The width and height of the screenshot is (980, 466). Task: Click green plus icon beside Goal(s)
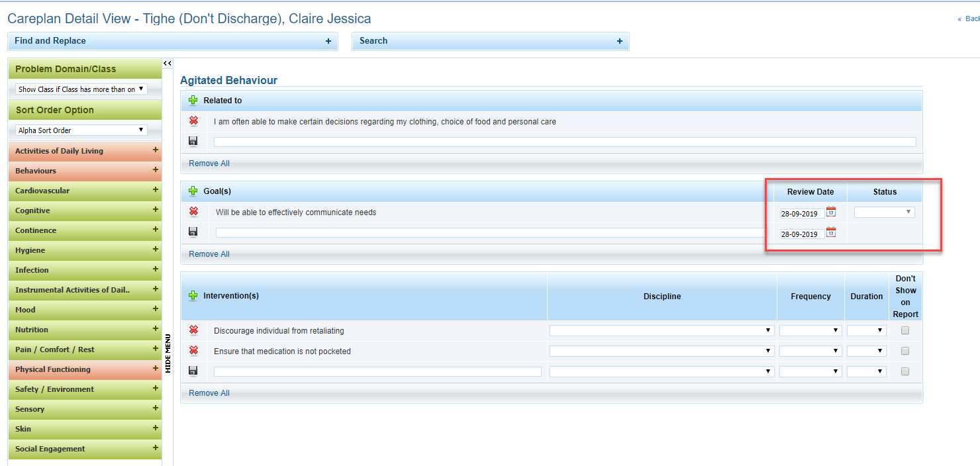click(193, 191)
